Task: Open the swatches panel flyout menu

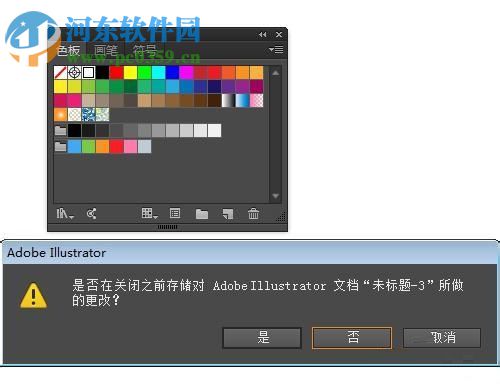Action: pyautogui.click(x=276, y=50)
